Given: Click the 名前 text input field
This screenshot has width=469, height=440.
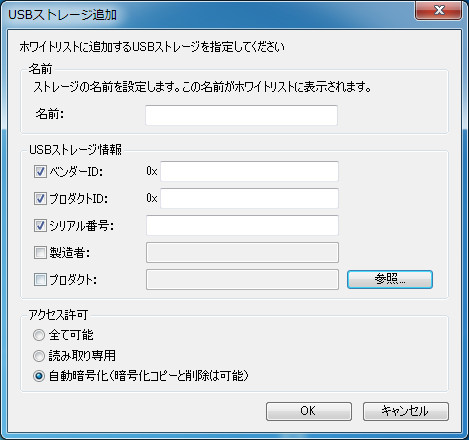Looking at the screenshot, I should coord(241,115).
